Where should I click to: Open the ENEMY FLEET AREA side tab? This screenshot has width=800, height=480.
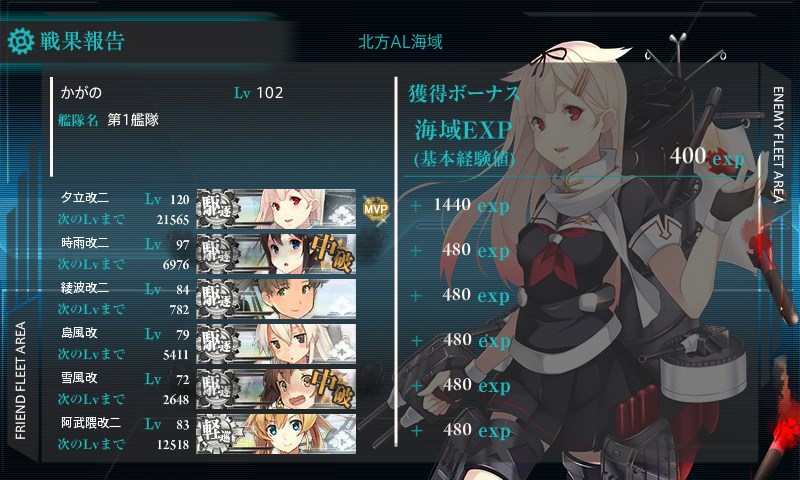point(778,144)
